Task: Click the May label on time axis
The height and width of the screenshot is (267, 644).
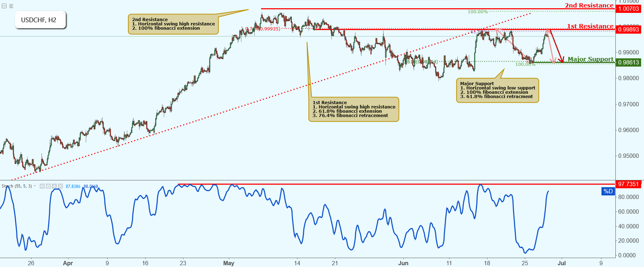Action: click(x=229, y=263)
